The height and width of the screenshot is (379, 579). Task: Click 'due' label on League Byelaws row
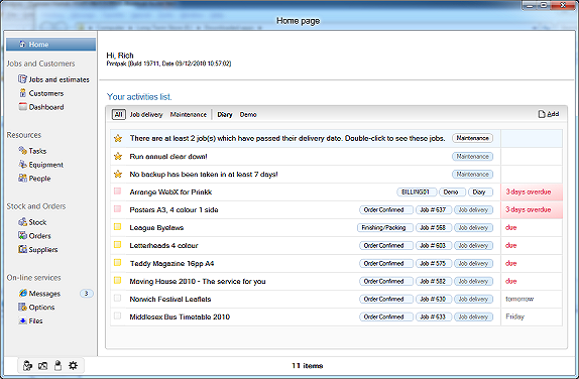(x=511, y=228)
